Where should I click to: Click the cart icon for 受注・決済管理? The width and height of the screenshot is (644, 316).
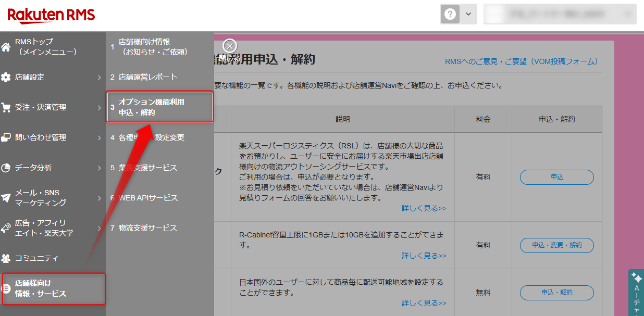6,107
